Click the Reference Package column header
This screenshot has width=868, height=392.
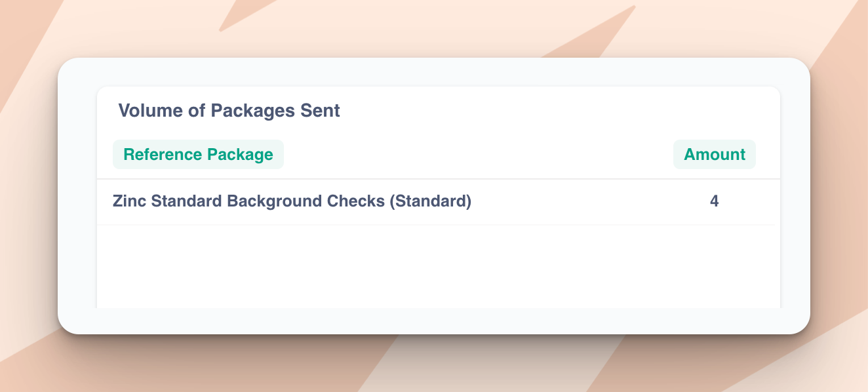coord(198,155)
